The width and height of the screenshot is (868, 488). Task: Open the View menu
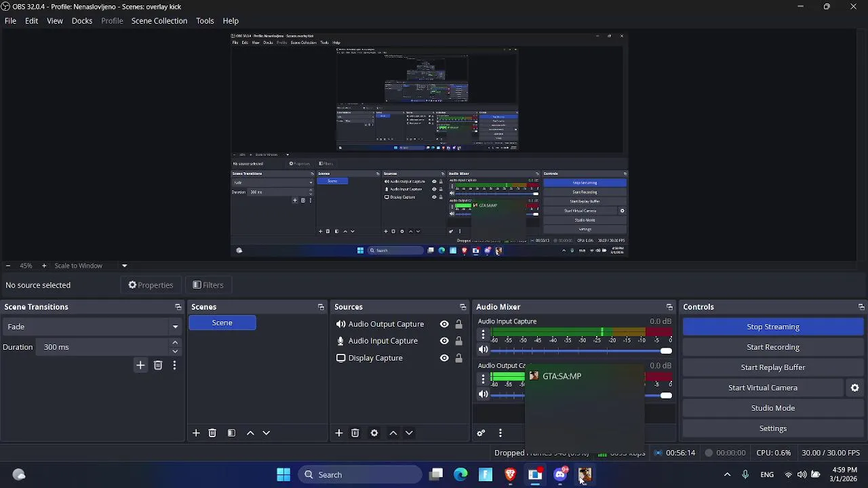pos(55,21)
